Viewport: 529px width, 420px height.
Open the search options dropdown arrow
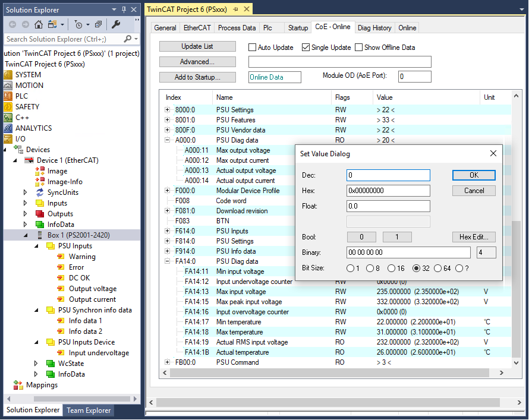[x=136, y=39]
